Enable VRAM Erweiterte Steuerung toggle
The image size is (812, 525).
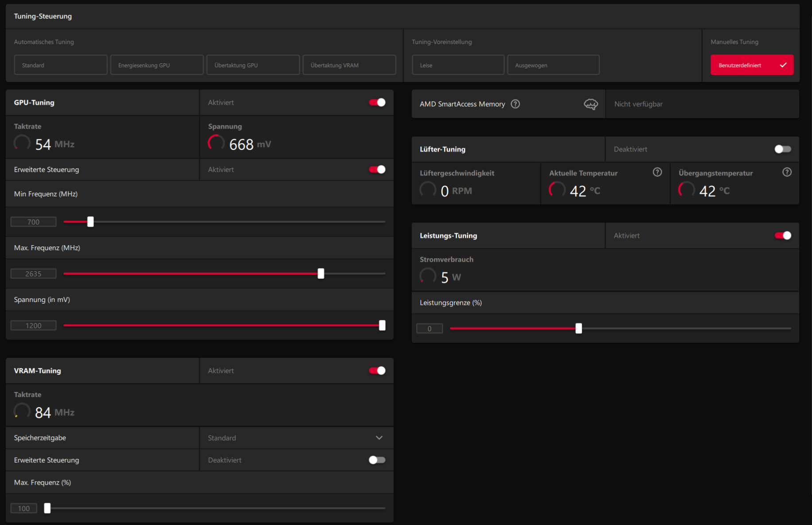pyautogui.click(x=377, y=460)
